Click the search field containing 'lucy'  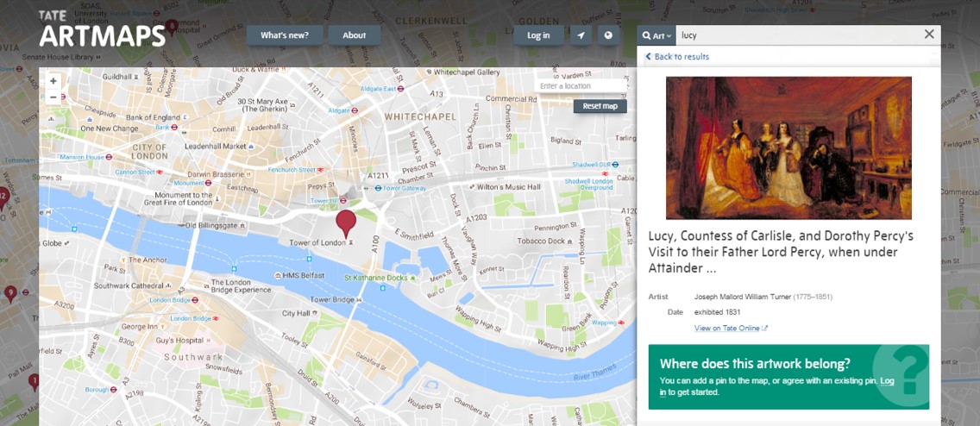(797, 35)
